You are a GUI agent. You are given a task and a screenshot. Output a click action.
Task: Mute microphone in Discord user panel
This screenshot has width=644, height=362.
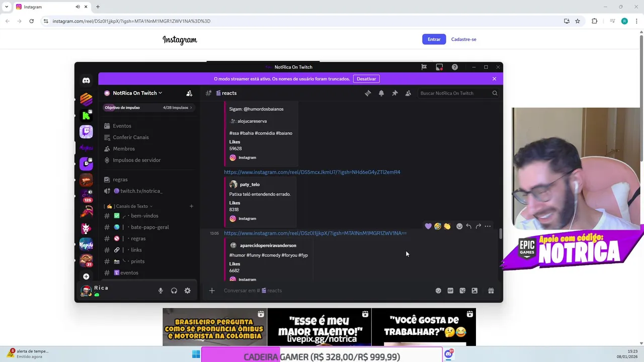click(x=160, y=291)
